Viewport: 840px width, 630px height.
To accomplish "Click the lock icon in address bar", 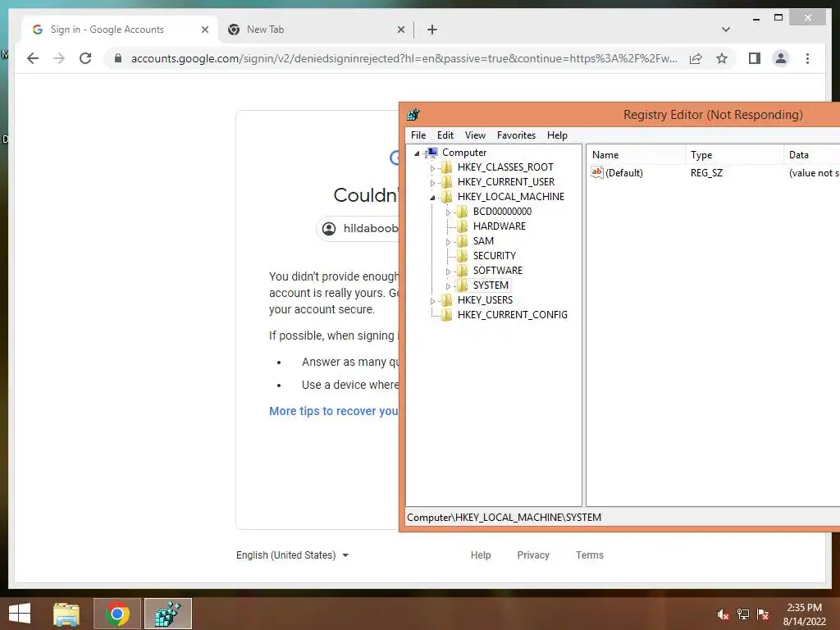I will [118, 58].
